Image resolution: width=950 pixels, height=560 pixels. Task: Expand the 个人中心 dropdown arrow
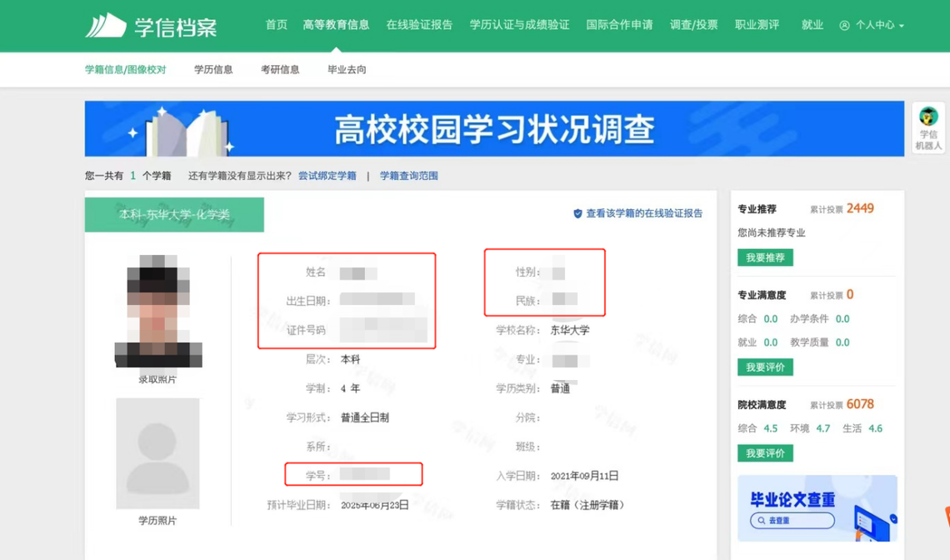902,26
